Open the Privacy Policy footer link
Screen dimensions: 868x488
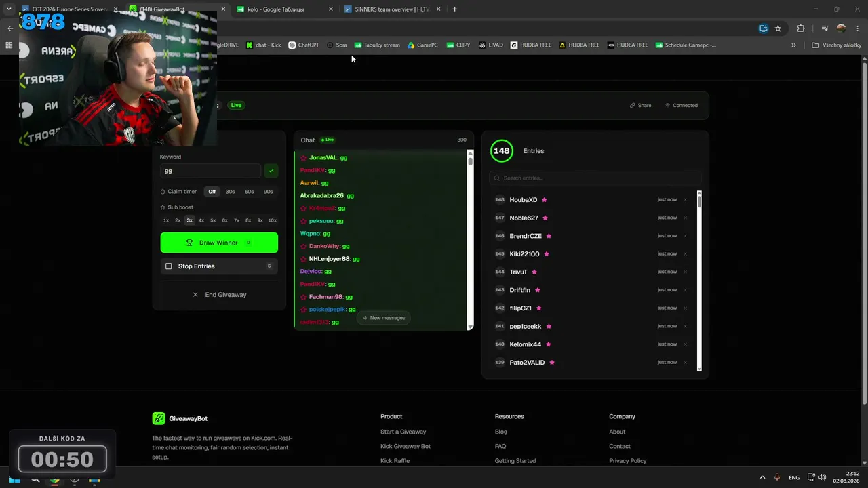coord(627,461)
